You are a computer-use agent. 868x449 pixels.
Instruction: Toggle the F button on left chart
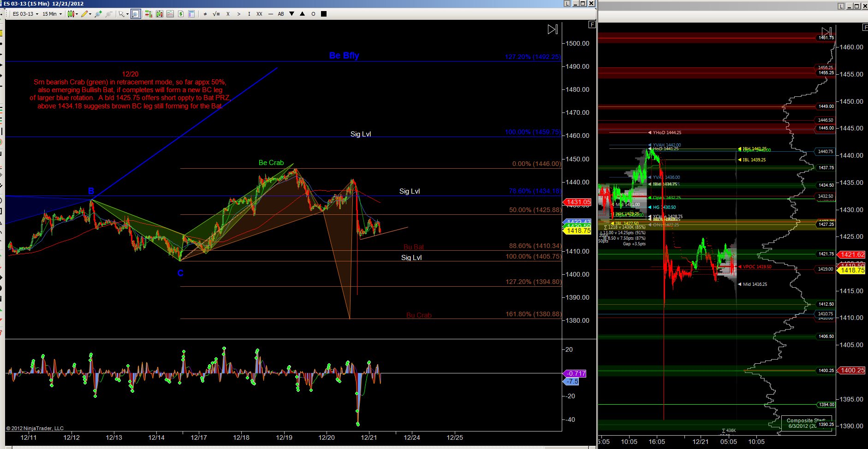point(592,24)
